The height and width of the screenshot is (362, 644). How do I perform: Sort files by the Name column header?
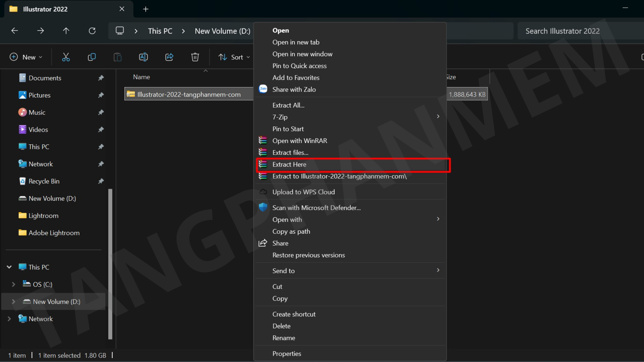point(142,77)
